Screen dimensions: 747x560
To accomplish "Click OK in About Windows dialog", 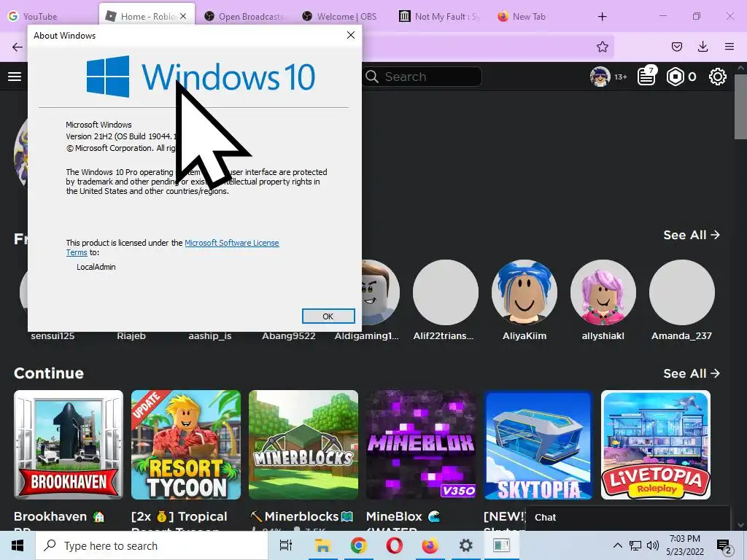I will point(328,316).
